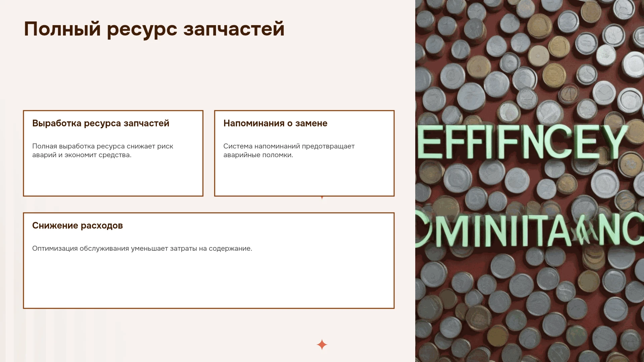
Task: Click the word 'замене' in the card heading
Action: coord(311,123)
